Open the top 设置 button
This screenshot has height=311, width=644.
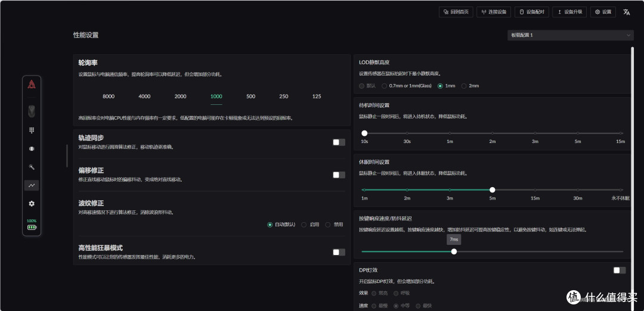pyautogui.click(x=603, y=12)
